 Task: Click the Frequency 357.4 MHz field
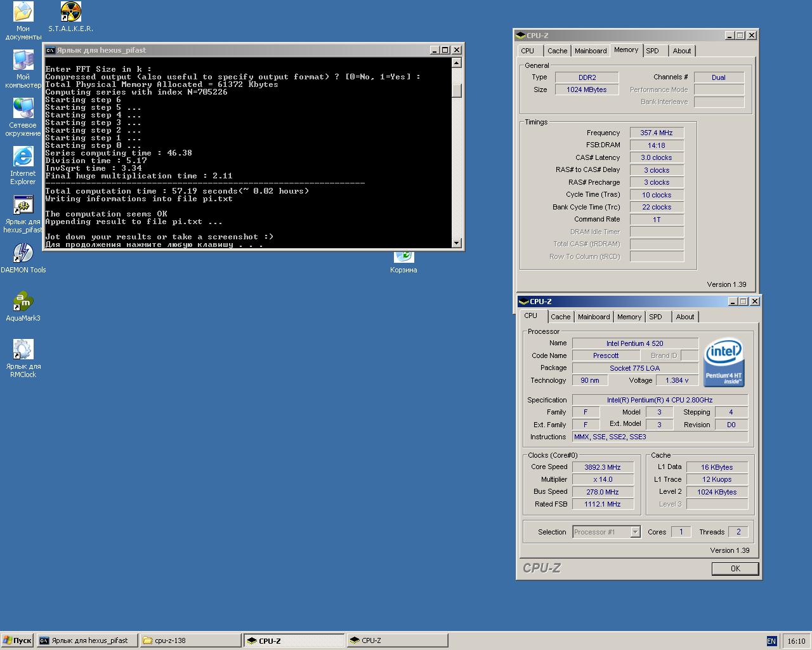[x=657, y=133]
